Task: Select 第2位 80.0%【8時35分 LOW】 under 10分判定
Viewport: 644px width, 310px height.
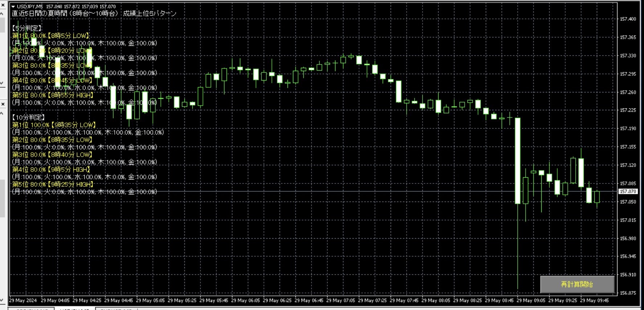Action: pos(52,140)
